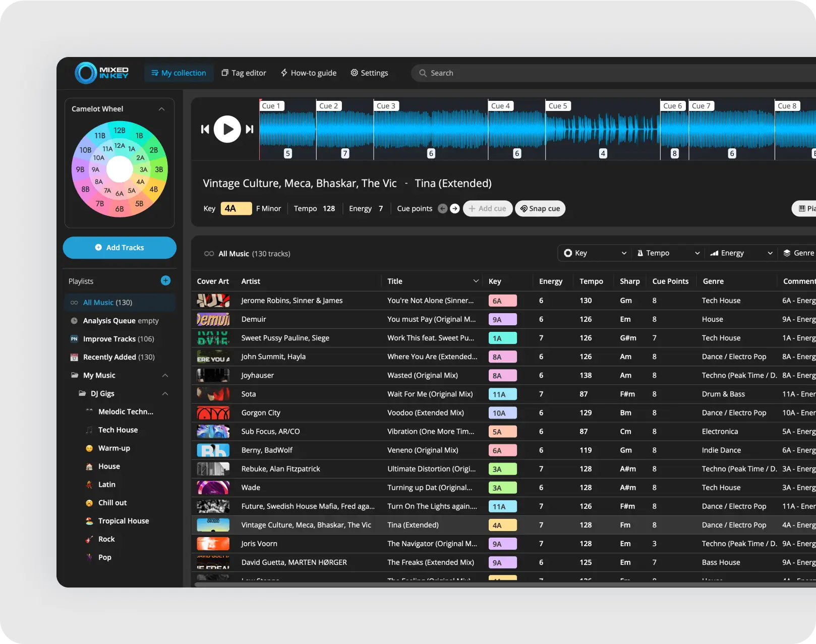Jump to previous cue point arrow
The width and height of the screenshot is (816, 644).
click(442, 209)
